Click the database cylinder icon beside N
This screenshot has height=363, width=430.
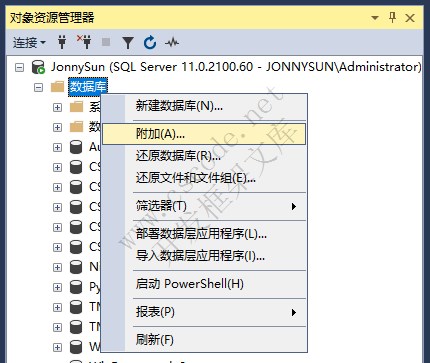[x=76, y=267]
